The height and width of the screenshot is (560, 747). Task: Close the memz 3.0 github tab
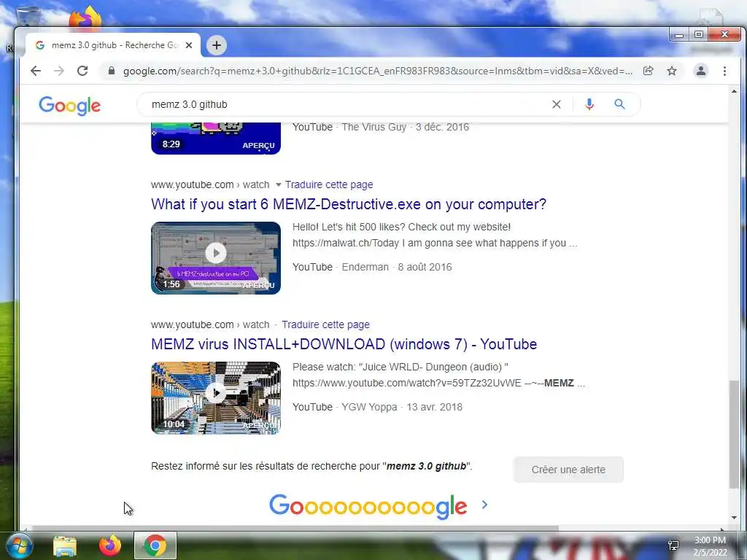pos(189,45)
